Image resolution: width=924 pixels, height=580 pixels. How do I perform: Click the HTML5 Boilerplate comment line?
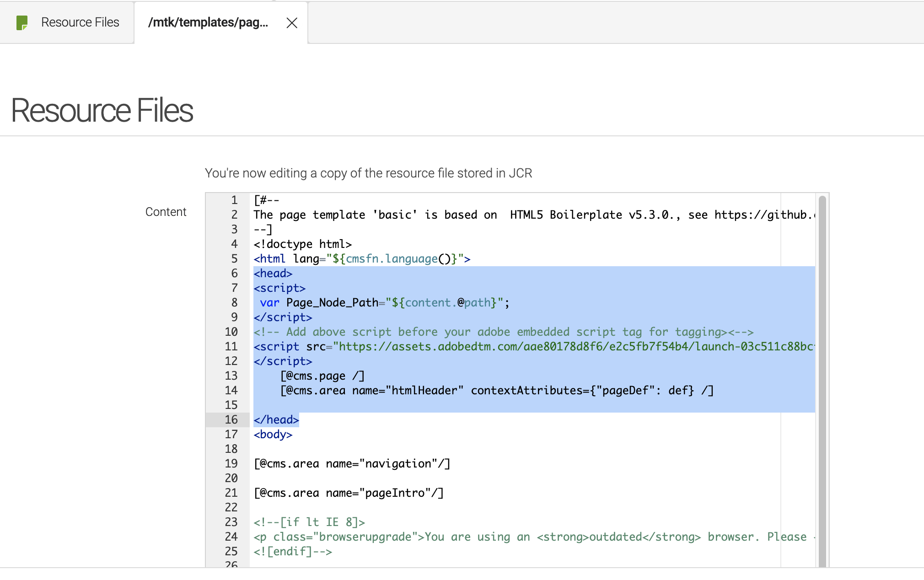point(534,215)
